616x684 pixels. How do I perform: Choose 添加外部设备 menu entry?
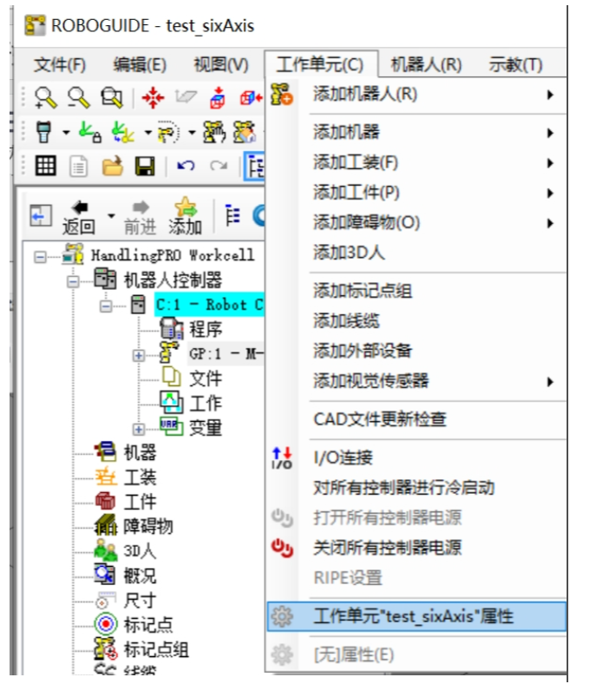click(416, 351)
